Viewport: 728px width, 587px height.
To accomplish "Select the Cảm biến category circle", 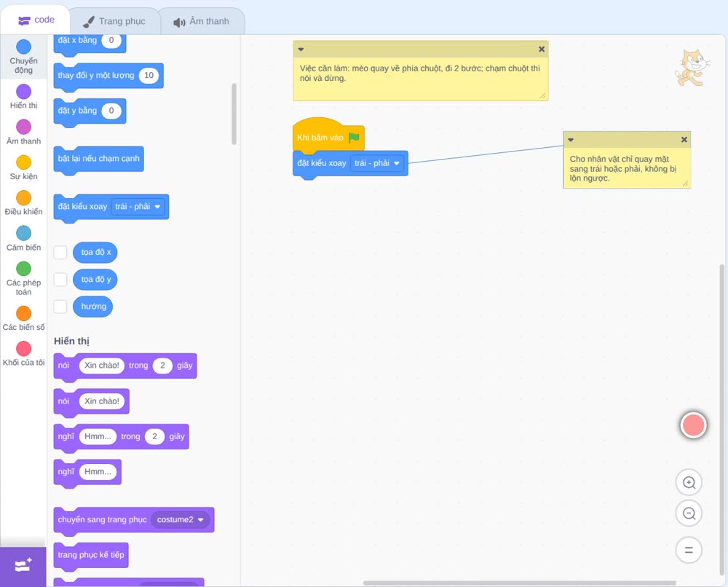I will point(24,233).
